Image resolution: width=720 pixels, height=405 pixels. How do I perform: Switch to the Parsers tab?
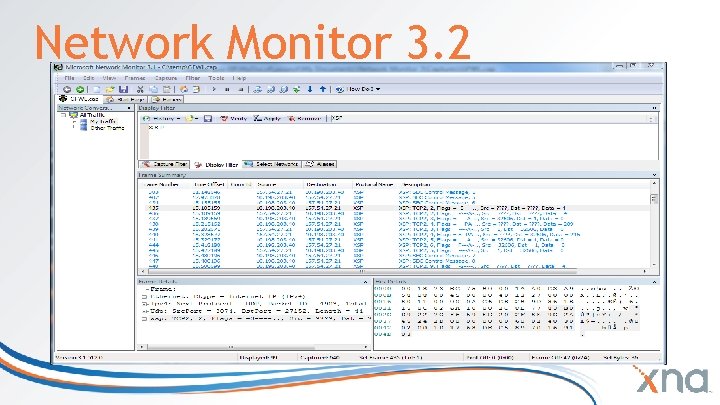(x=167, y=99)
